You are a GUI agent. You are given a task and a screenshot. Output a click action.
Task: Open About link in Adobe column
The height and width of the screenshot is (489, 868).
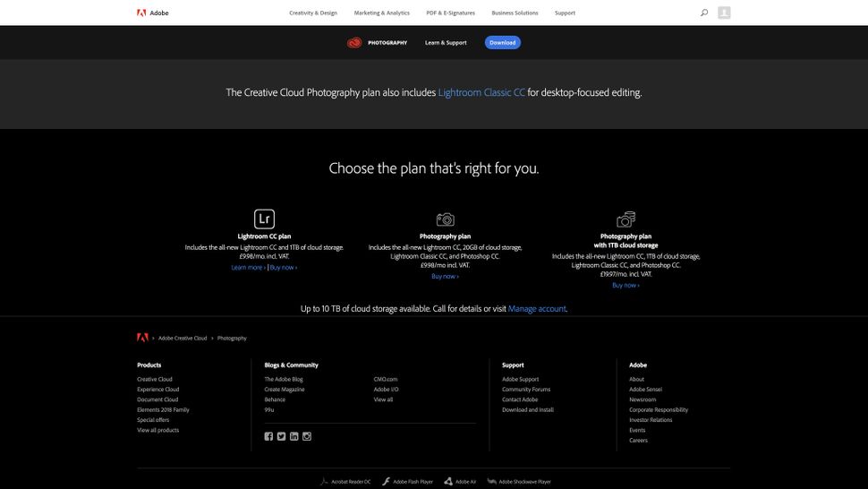[x=636, y=380]
